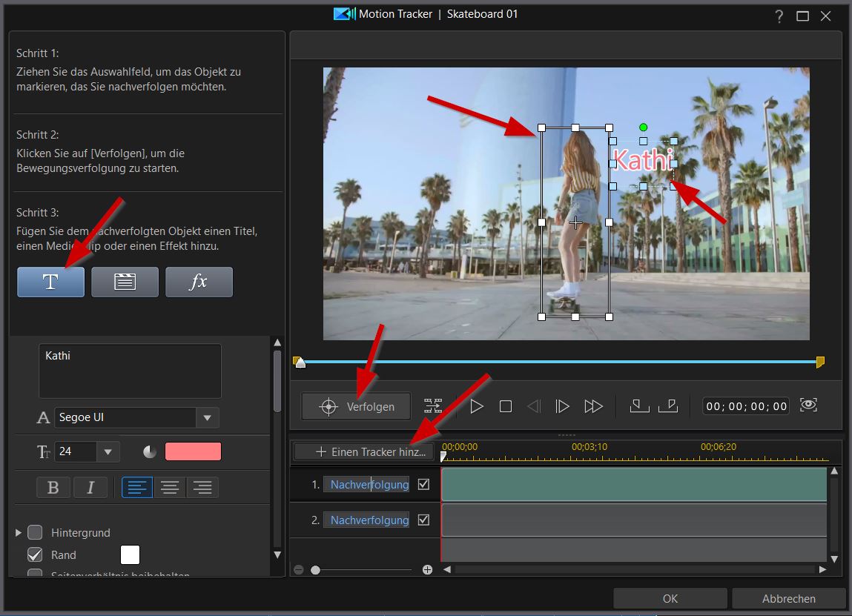
Task: Click the fx effect add button
Action: [199, 282]
